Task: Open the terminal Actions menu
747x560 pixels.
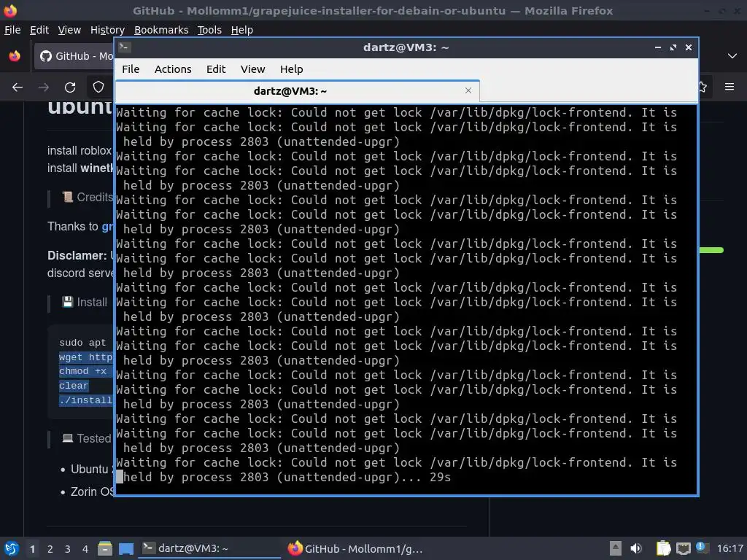Action: pyautogui.click(x=173, y=69)
